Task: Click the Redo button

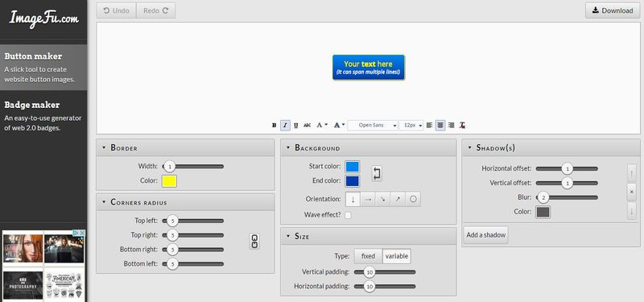Action: pos(155,10)
